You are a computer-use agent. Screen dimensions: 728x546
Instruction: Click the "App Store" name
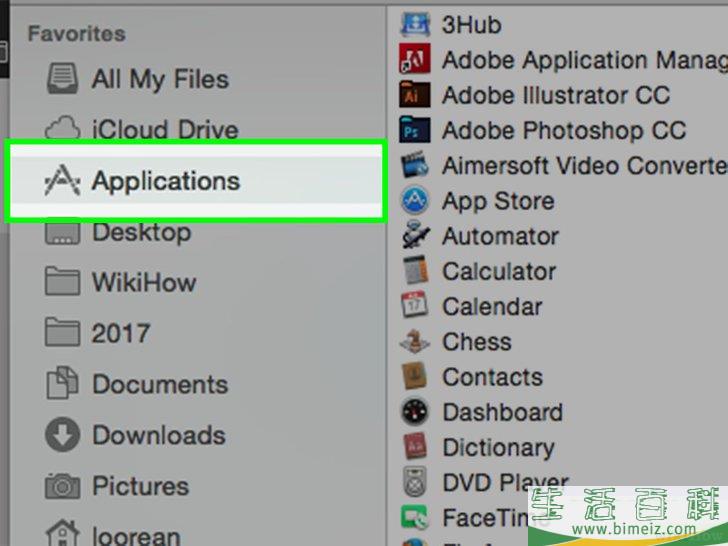point(498,202)
